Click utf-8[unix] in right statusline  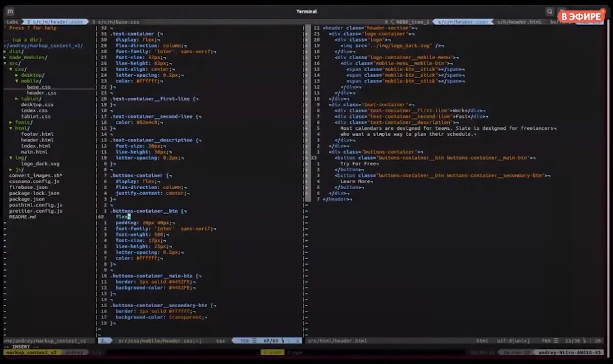tap(513, 340)
